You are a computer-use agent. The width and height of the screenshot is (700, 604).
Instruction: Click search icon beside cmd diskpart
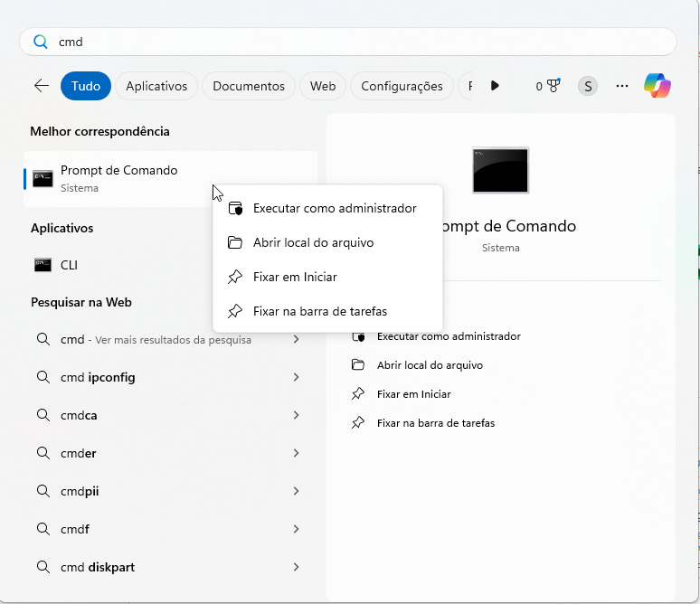pos(43,567)
